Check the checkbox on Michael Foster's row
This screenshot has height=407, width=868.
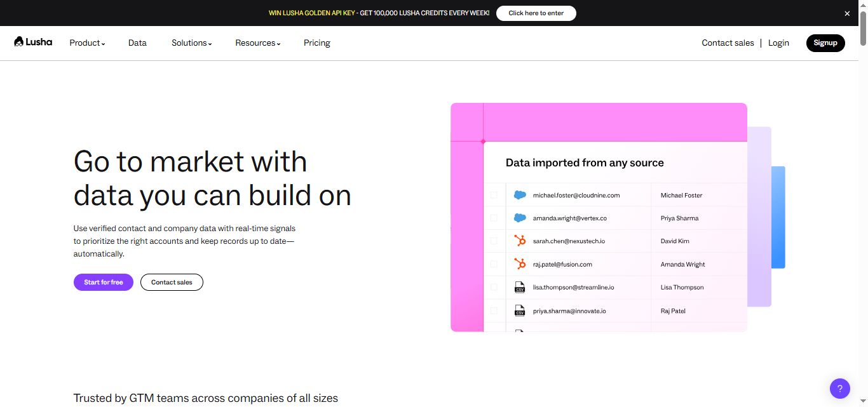pyautogui.click(x=494, y=195)
